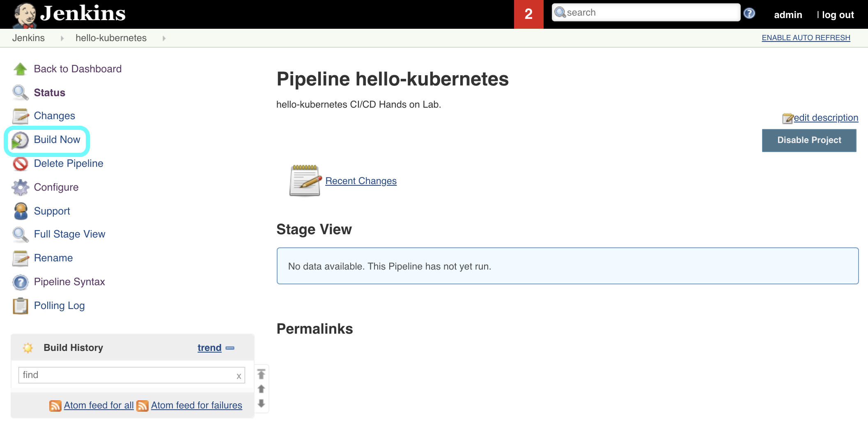Click the admin user link
Screen dimensions: 868x429
(788, 15)
